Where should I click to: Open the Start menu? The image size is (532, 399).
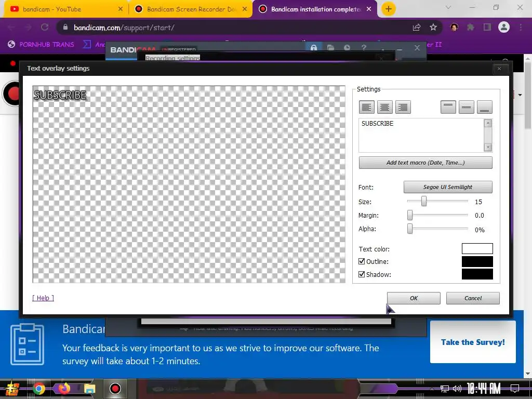(11, 389)
